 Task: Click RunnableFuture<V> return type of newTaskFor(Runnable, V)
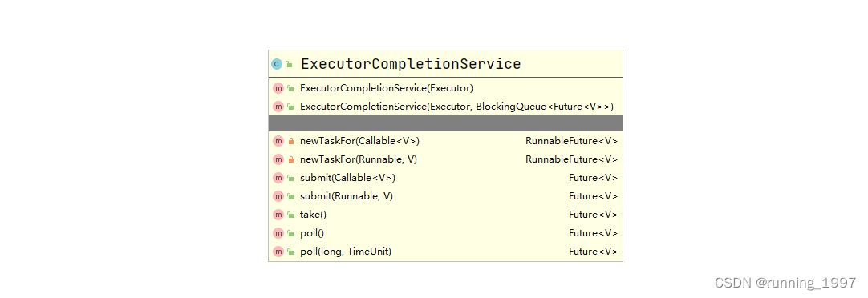(x=572, y=159)
